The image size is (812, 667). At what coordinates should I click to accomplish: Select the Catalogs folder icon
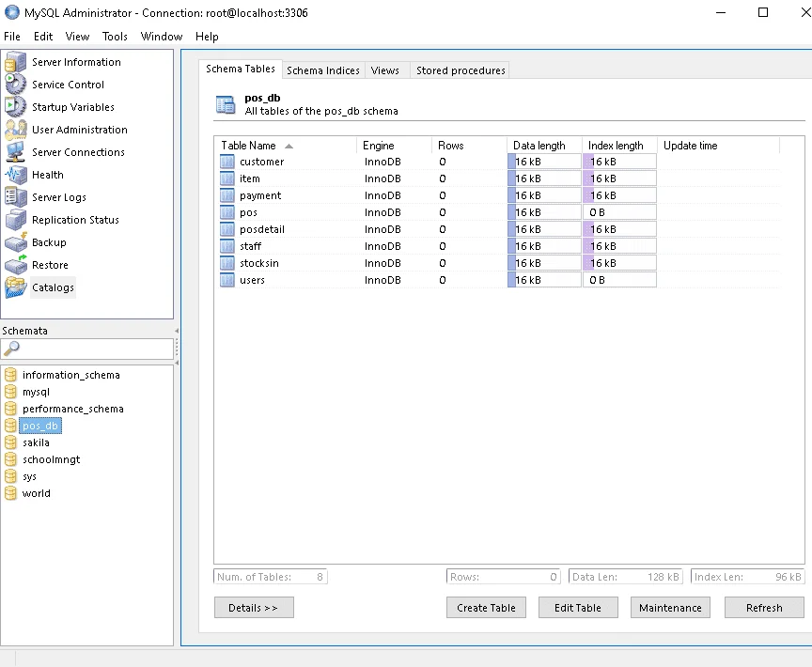point(16,287)
